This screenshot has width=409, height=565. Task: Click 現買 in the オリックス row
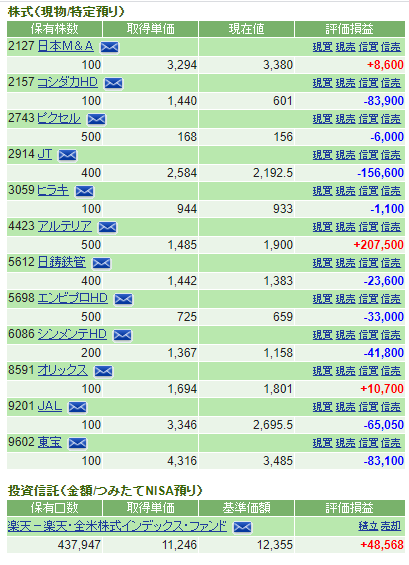click(x=322, y=372)
